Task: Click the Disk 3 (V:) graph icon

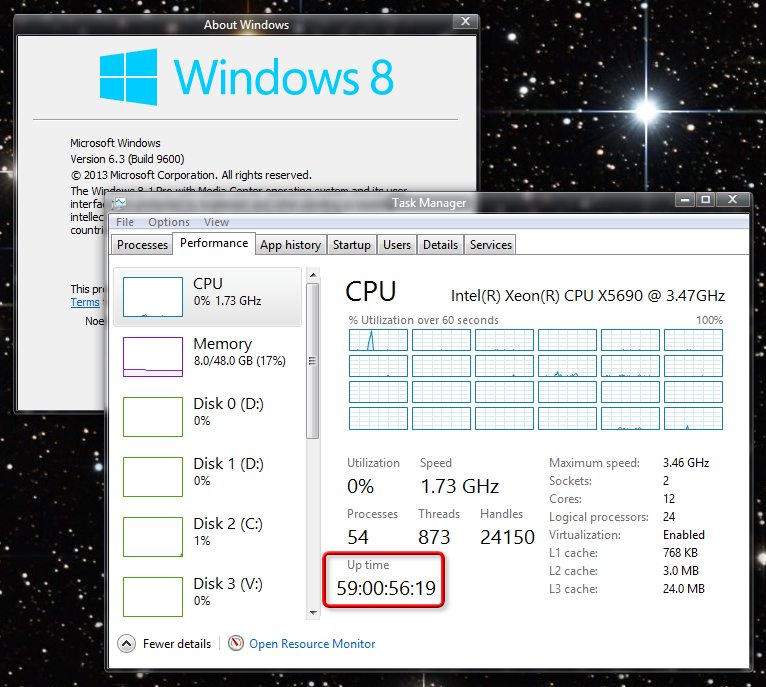Action: pyautogui.click(x=152, y=596)
